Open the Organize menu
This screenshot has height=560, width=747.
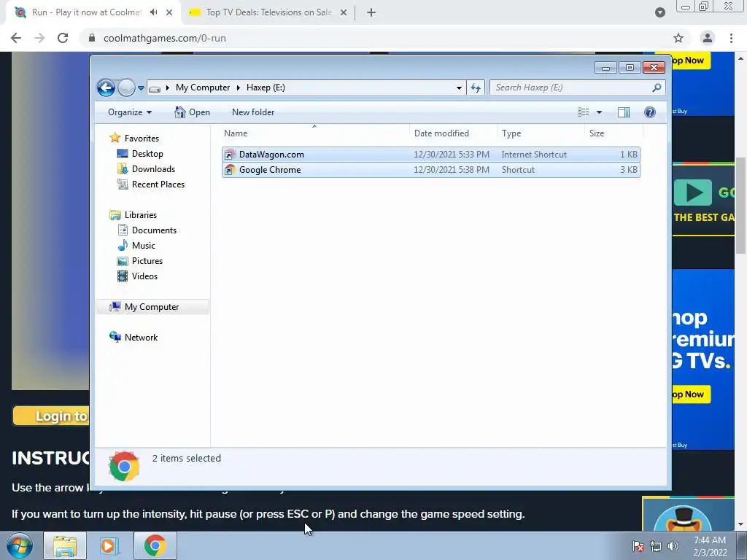pos(130,112)
